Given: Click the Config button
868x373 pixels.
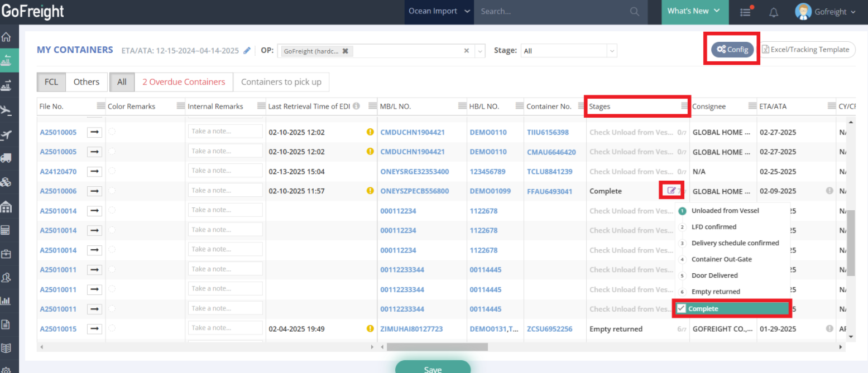Looking at the screenshot, I should 732,50.
